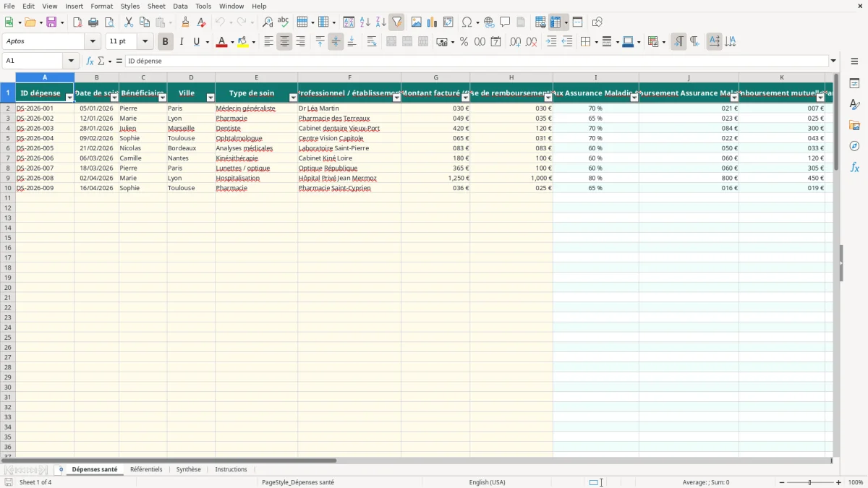The height and width of the screenshot is (488, 868).
Task: Open the font name dropdown
Action: tap(93, 42)
